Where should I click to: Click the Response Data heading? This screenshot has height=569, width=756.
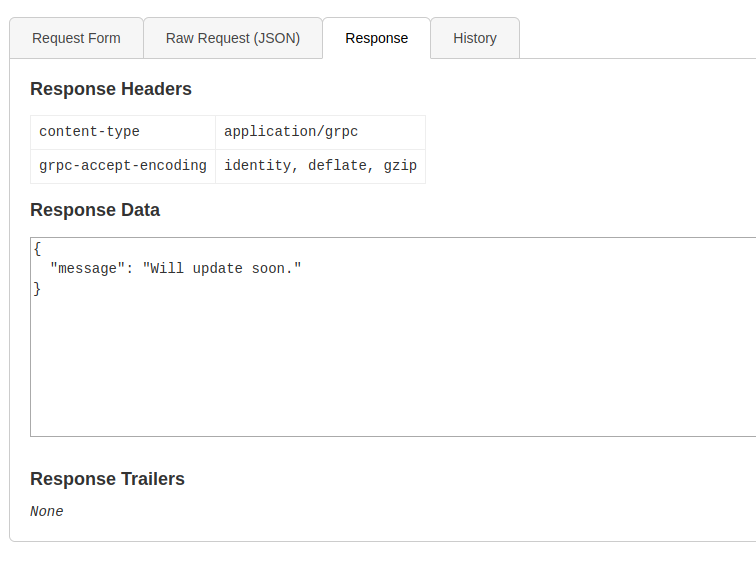95,210
